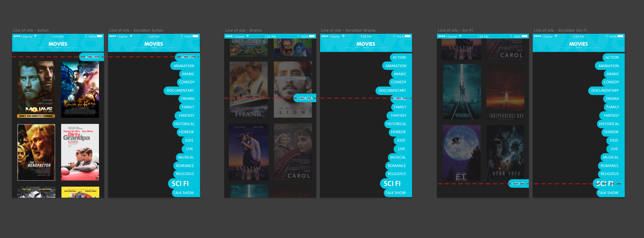The width and height of the screenshot is (644, 238).
Task: Click the Lion poster in Drama artboard
Action: pos(293,90)
